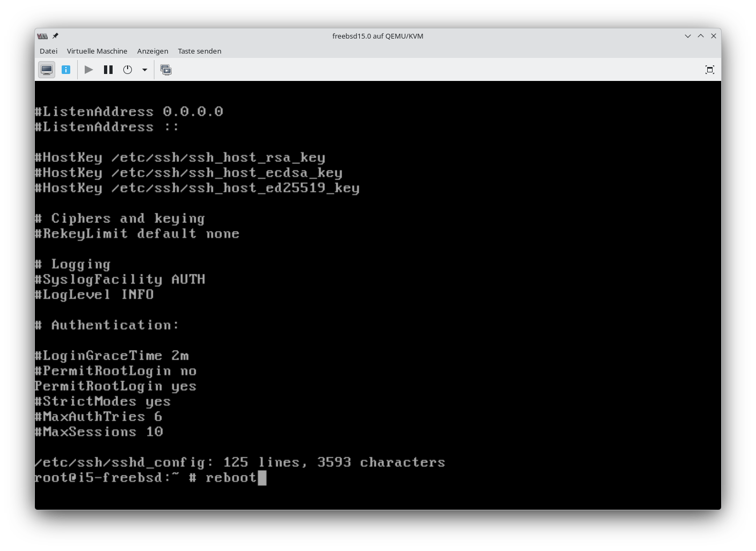Show virtual hardware details info button
The width and height of the screenshot is (756, 551).
[66, 70]
